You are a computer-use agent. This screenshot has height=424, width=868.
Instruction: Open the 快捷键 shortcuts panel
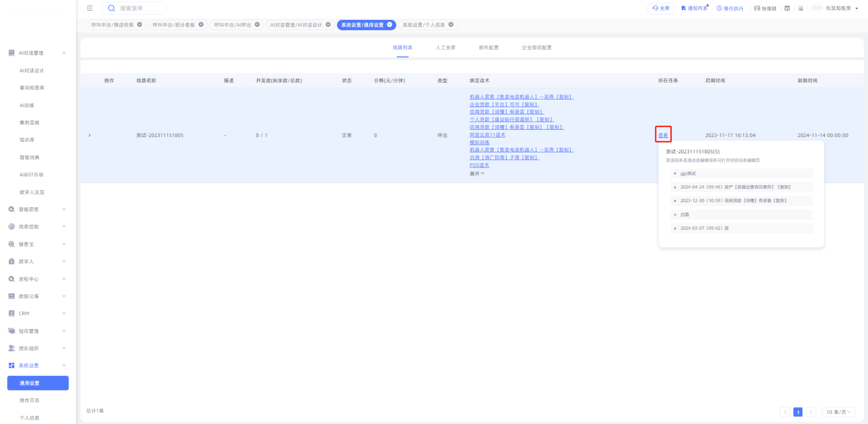point(765,8)
